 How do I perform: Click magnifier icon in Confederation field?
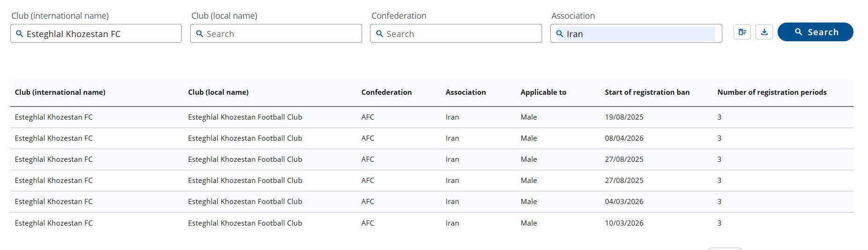point(379,34)
